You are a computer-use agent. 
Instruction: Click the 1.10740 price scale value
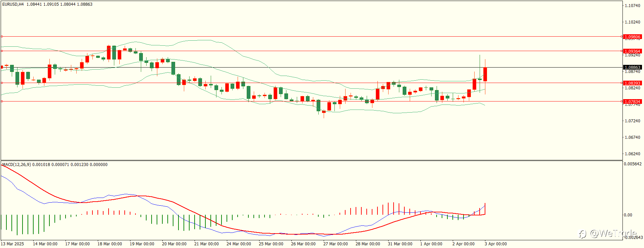[632, 6]
